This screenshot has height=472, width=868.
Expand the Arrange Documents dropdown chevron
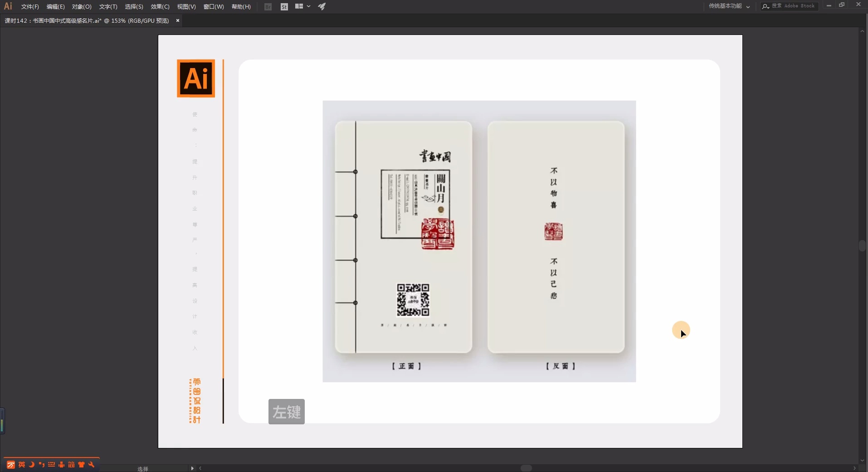(x=308, y=6)
